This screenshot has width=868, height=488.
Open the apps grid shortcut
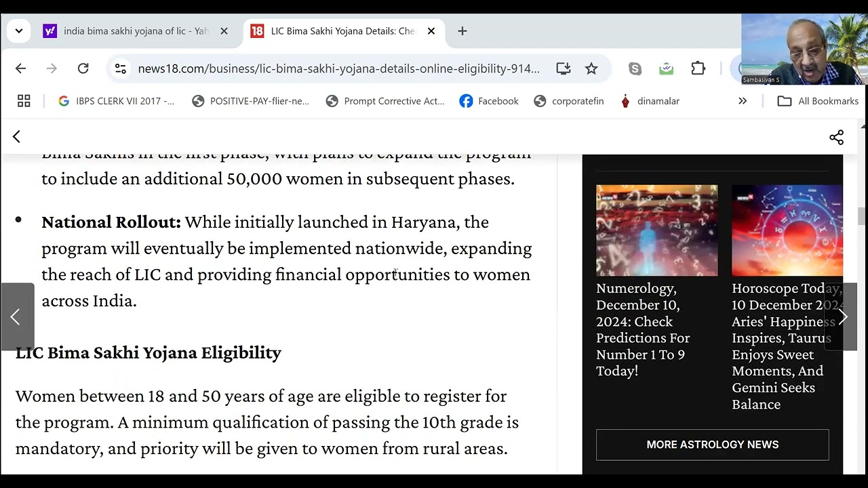pos(24,101)
